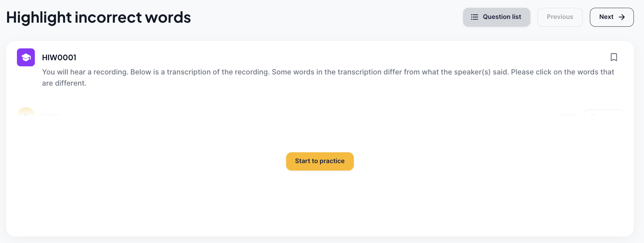Open the Question list
644x243 pixels.
(497, 17)
